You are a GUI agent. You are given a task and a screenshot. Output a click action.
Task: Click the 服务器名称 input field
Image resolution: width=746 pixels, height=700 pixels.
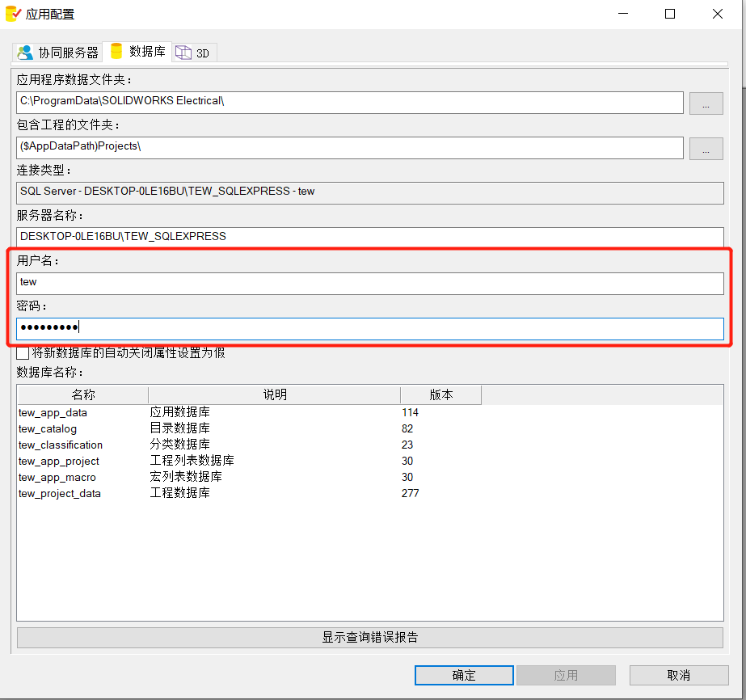click(x=370, y=237)
